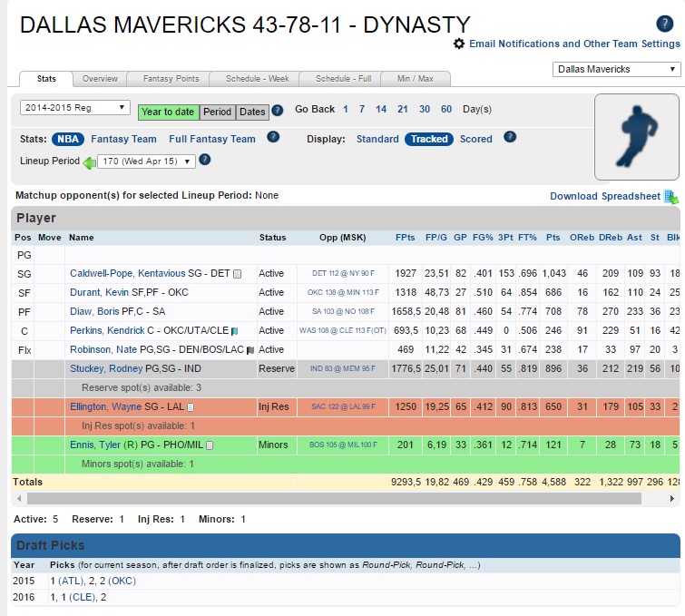Click the player silhouette image

pos(637,137)
